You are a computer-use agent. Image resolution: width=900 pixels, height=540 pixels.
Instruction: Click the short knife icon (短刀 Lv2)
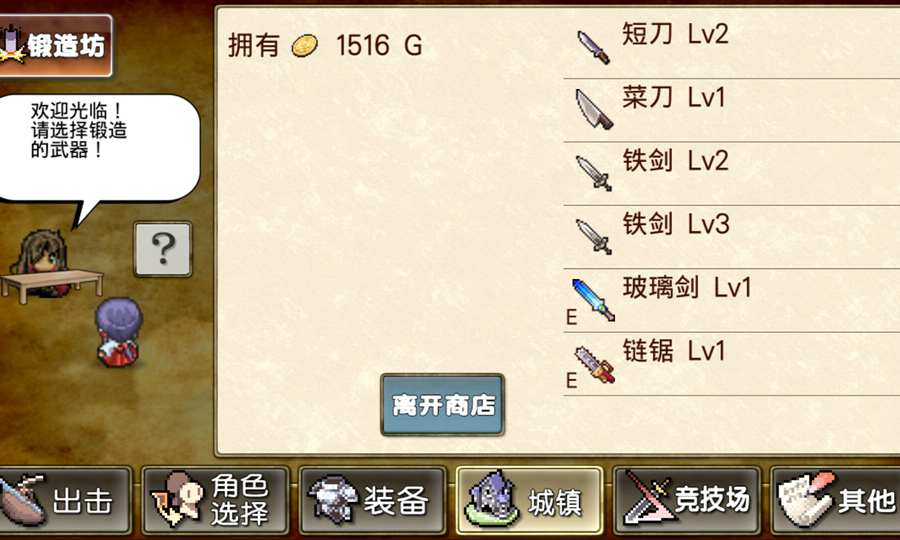click(x=593, y=48)
